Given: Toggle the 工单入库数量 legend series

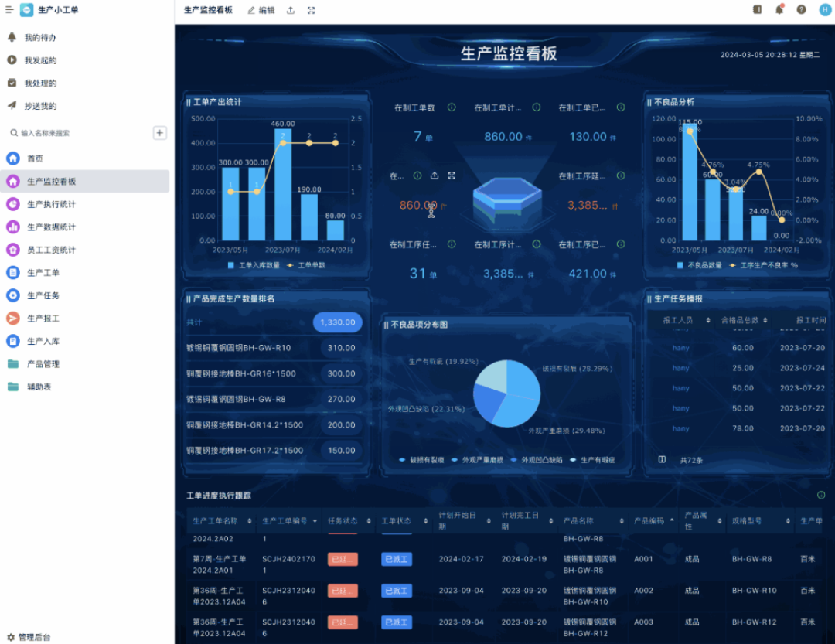Looking at the screenshot, I should (x=253, y=265).
